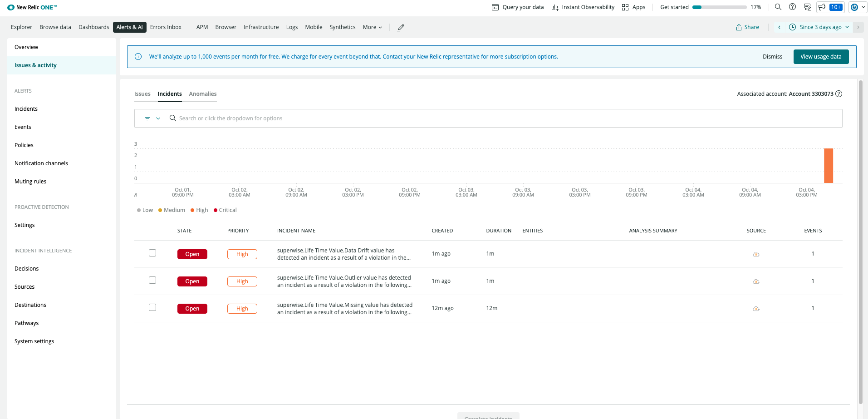Toggle Critical priority legend filter
868x419 pixels.
[x=225, y=210]
